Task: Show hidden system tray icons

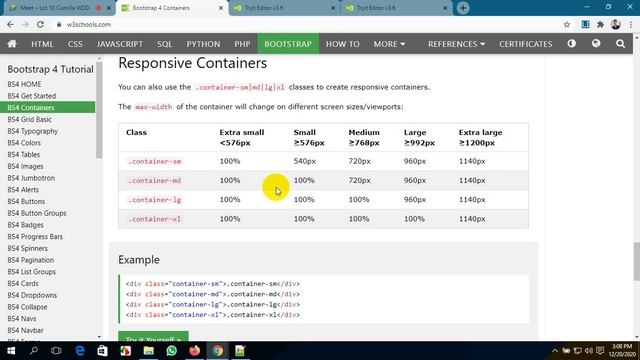Action: [555, 351]
